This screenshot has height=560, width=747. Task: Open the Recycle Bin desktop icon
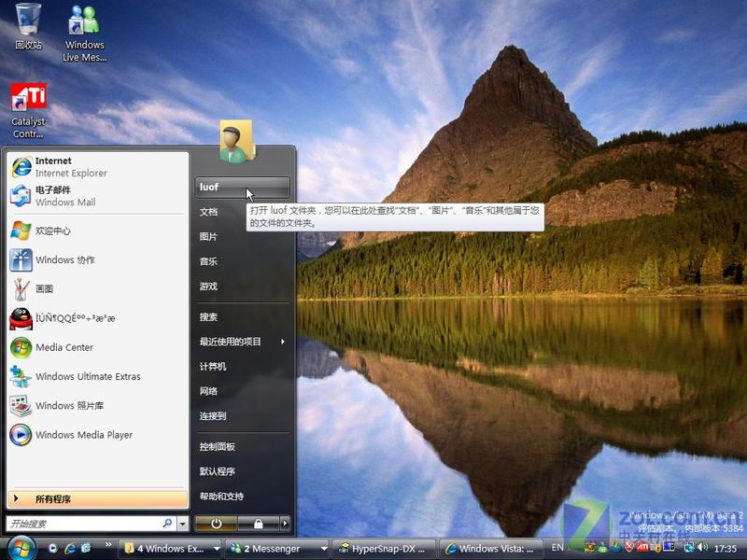[x=28, y=26]
